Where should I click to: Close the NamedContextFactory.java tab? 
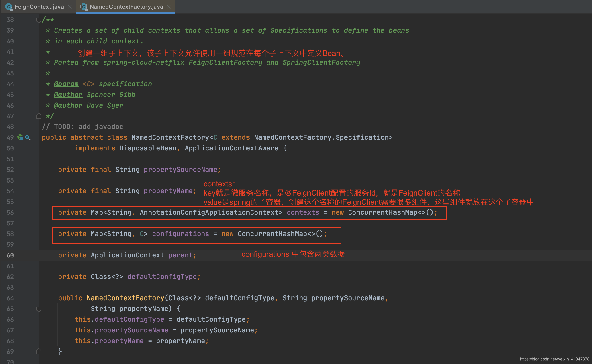coord(169,7)
